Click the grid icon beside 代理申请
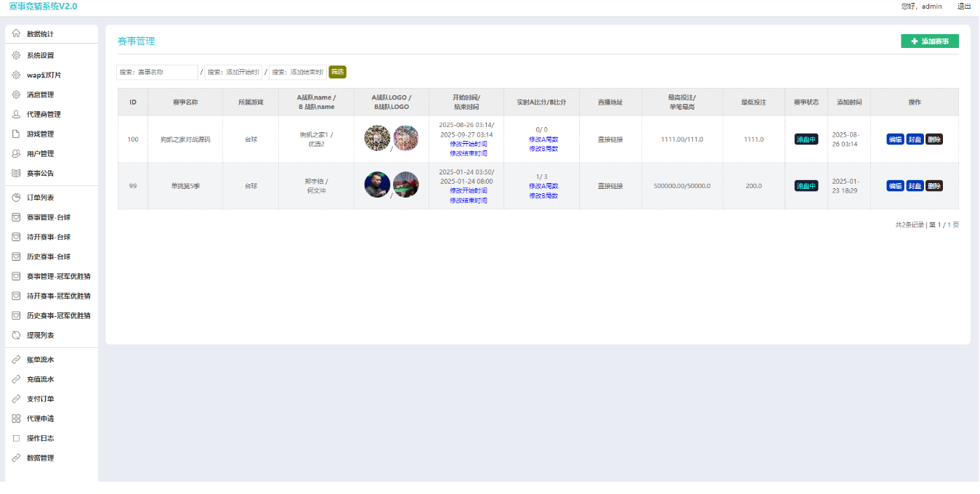The image size is (980, 494). [16, 418]
